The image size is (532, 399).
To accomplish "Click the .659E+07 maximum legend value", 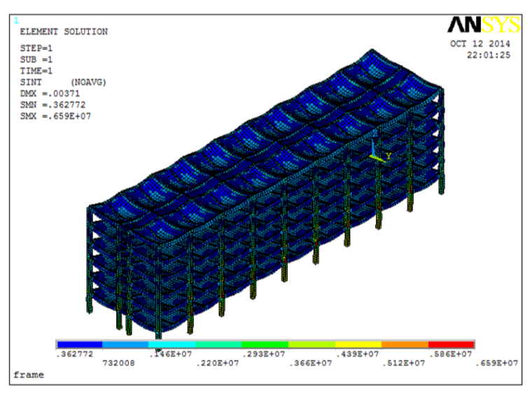I will (x=498, y=363).
